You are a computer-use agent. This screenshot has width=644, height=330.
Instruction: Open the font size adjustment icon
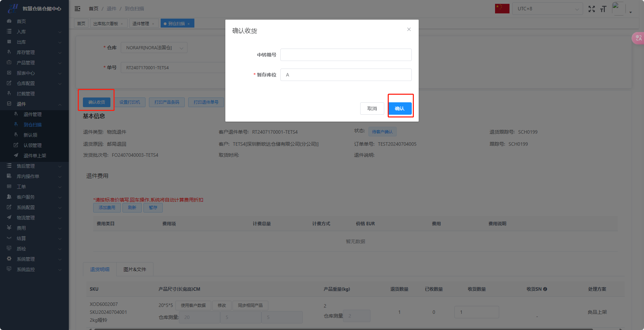tap(603, 9)
